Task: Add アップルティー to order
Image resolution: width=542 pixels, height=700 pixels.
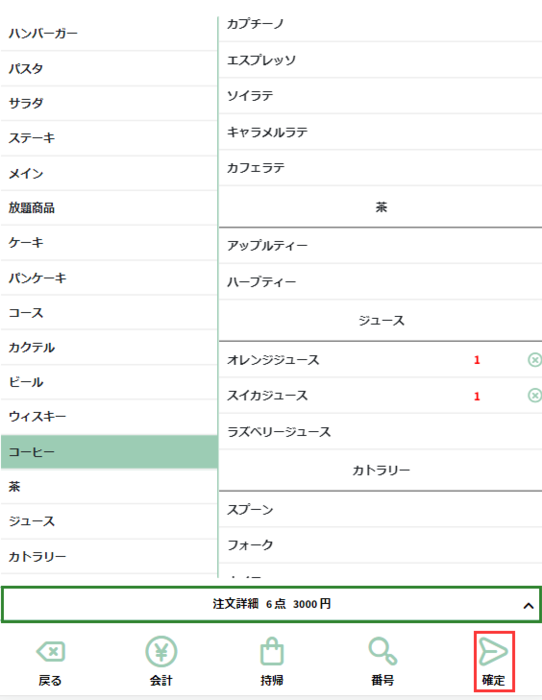Action: coord(380,246)
